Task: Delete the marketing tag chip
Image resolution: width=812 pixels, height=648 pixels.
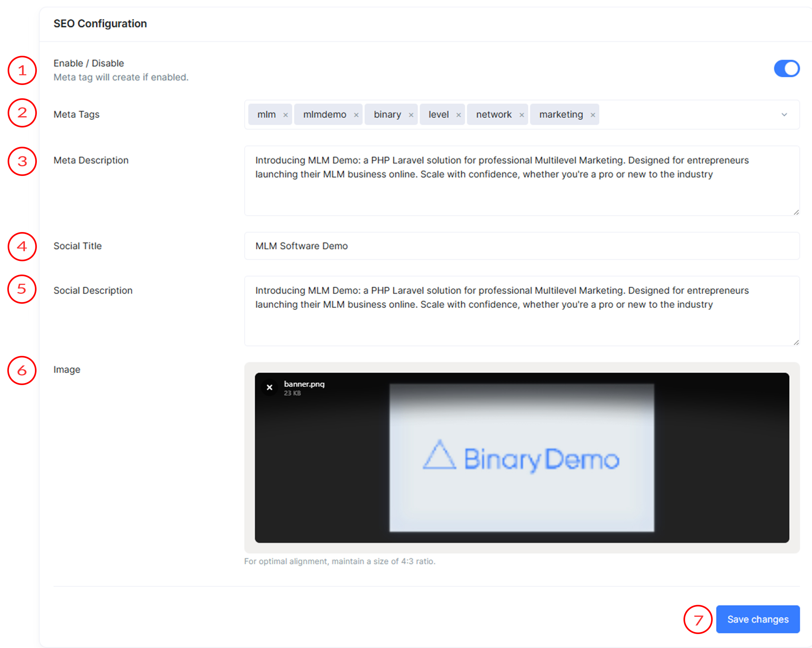Action: 593,115
